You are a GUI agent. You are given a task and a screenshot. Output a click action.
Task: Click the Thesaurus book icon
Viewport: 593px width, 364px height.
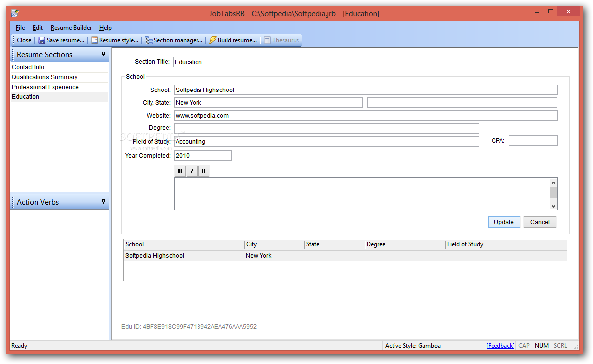pyautogui.click(x=267, y=40)
